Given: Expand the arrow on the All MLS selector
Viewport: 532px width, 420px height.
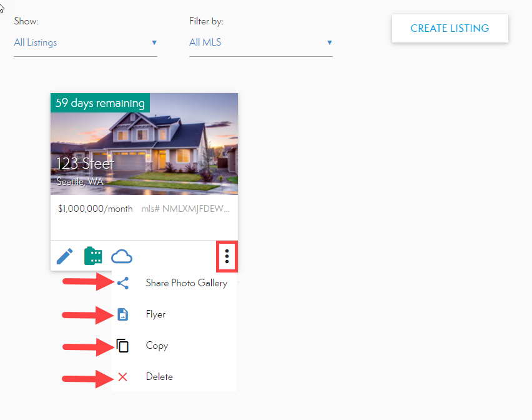Looking at the screenshot, I should [x=329, y=42].
